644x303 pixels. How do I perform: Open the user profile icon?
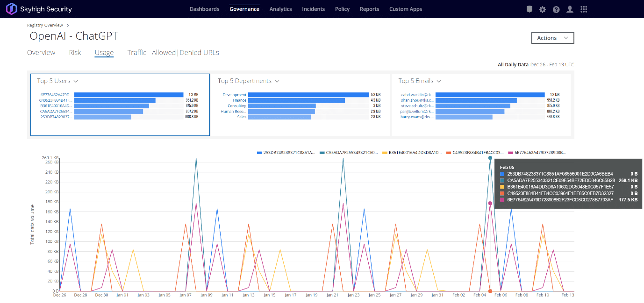[570, 9]
